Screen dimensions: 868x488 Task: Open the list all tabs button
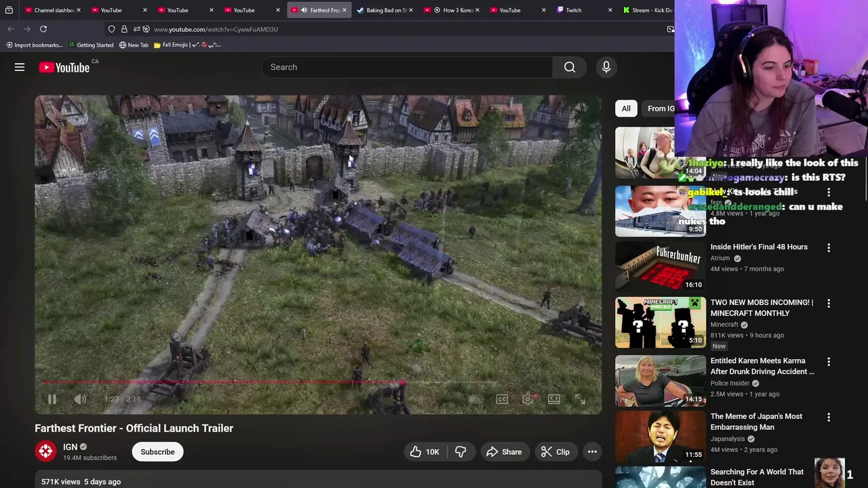9,10
